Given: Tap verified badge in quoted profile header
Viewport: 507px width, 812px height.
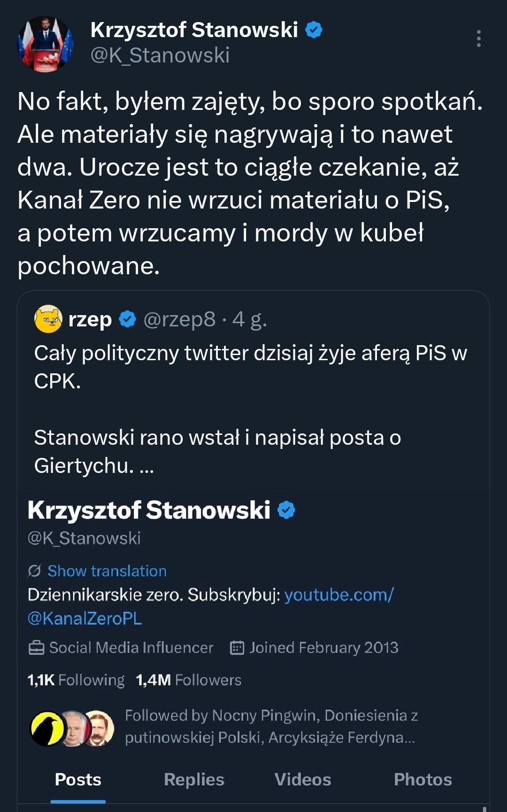Looking at the screenshot, I should pyautogui.click(x=286, y=510).
